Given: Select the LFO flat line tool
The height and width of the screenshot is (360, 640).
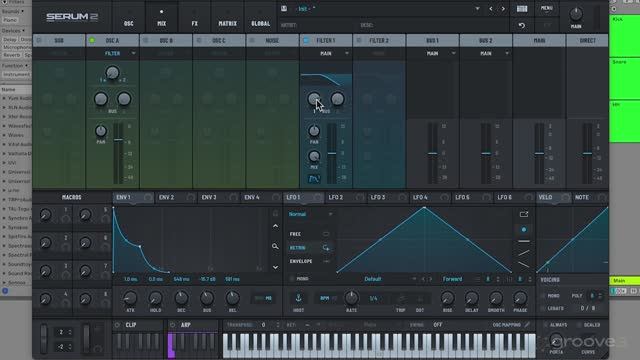Looking at the screenshot, I should [524, 241].
